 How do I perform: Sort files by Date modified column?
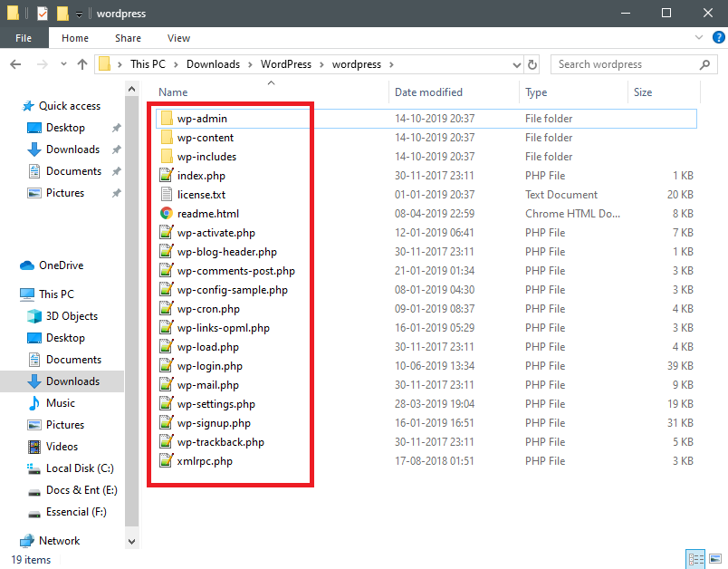click(x=428, y=92)
